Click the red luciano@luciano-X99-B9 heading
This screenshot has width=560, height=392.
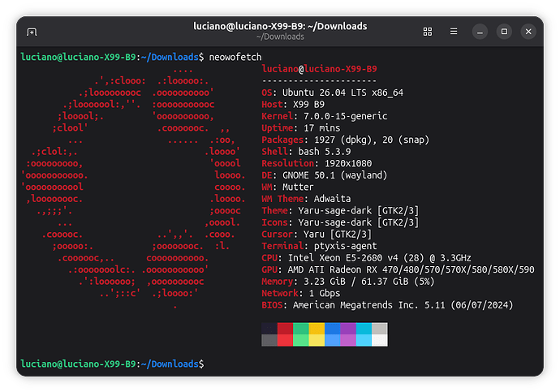point(319,69)
